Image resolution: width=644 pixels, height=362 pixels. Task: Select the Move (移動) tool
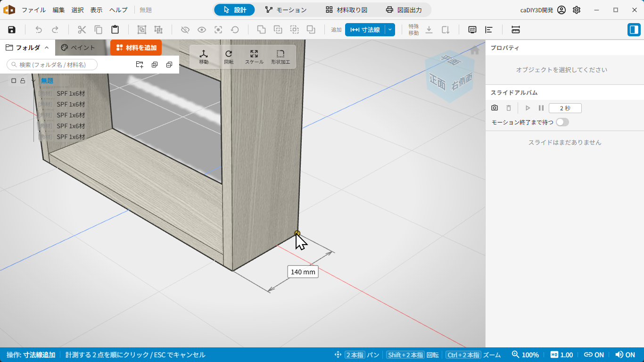pos(204,57)
